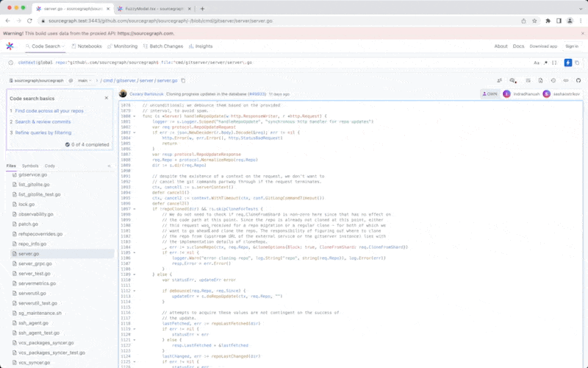The height and width of the screenshot is (368, 588).
Task: Open indradhanush owner avatar
Action: 506,94
